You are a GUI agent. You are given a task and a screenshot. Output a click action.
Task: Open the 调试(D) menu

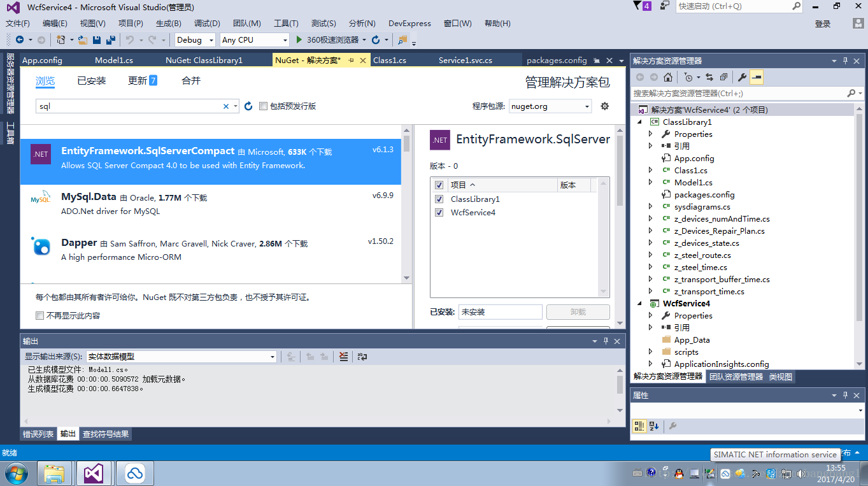point(206,24)
